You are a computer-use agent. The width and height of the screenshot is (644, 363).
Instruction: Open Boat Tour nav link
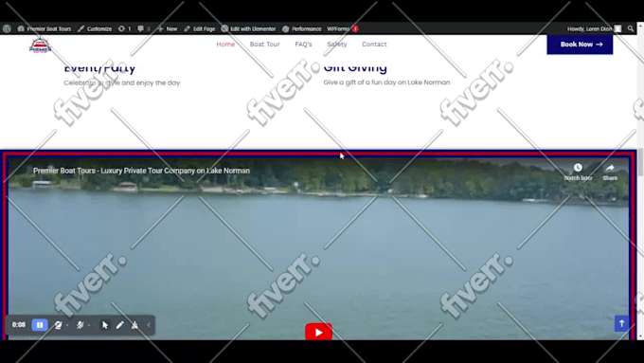[264, 44]
